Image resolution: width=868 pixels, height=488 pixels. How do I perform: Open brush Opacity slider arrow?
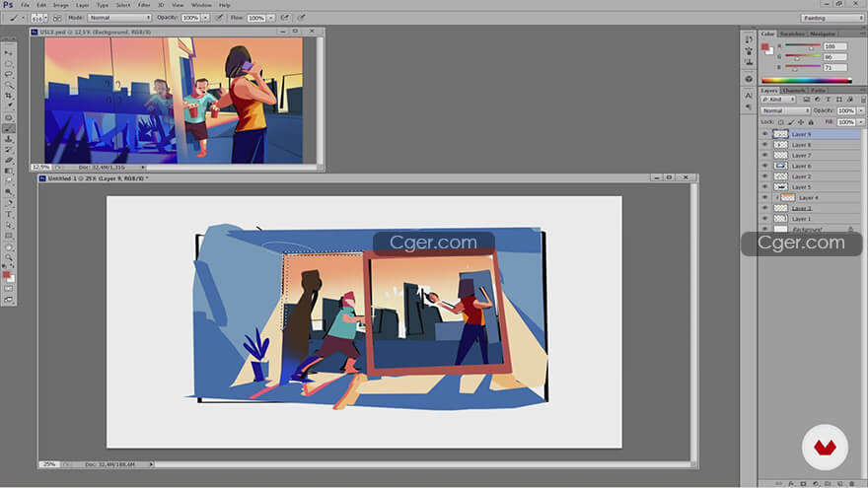[205, 18]
